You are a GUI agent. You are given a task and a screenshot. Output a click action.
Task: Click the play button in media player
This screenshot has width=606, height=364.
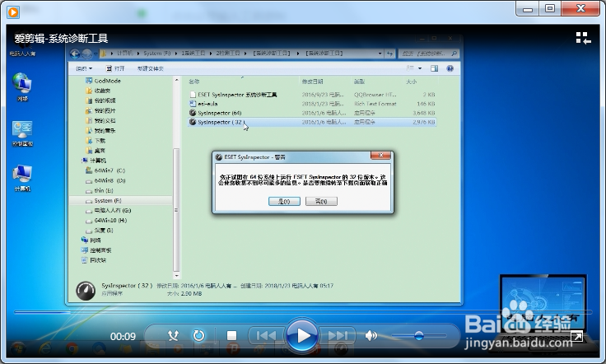coord(302,335)
